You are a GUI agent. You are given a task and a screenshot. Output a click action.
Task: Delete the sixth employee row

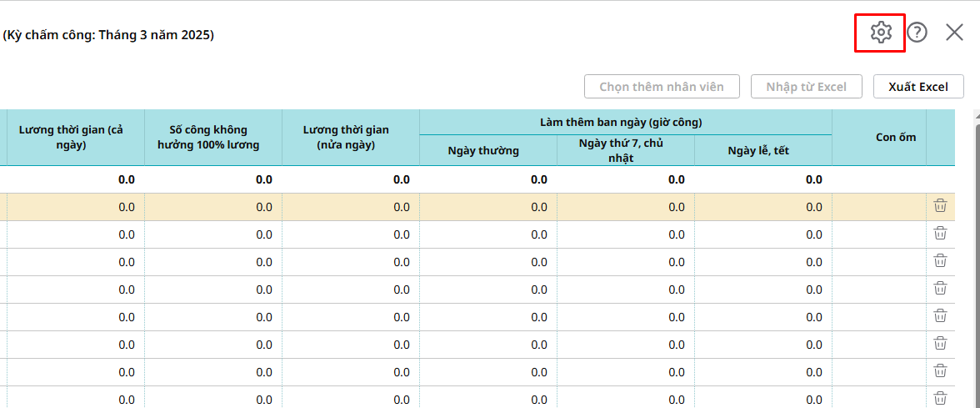(x=940, y=344)
